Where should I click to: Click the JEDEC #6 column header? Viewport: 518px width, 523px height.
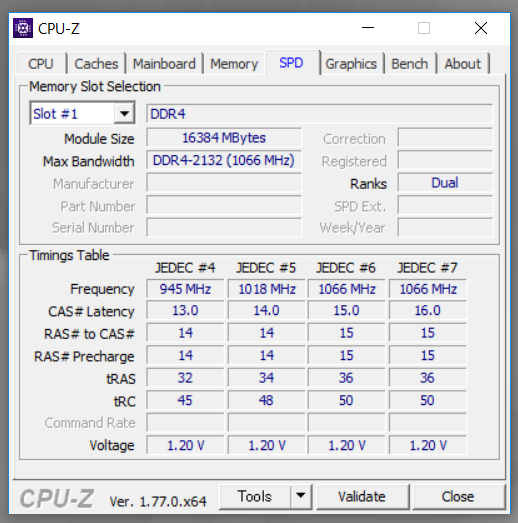pos(346,268)
